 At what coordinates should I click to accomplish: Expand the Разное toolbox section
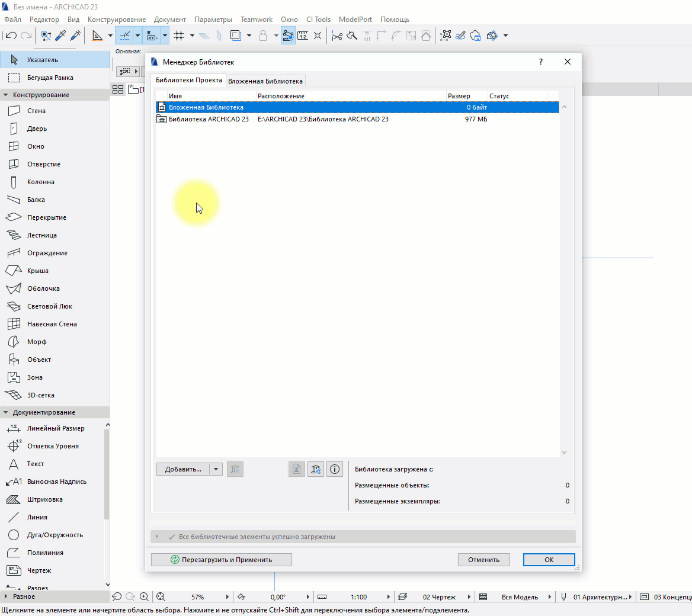[6, 596]
